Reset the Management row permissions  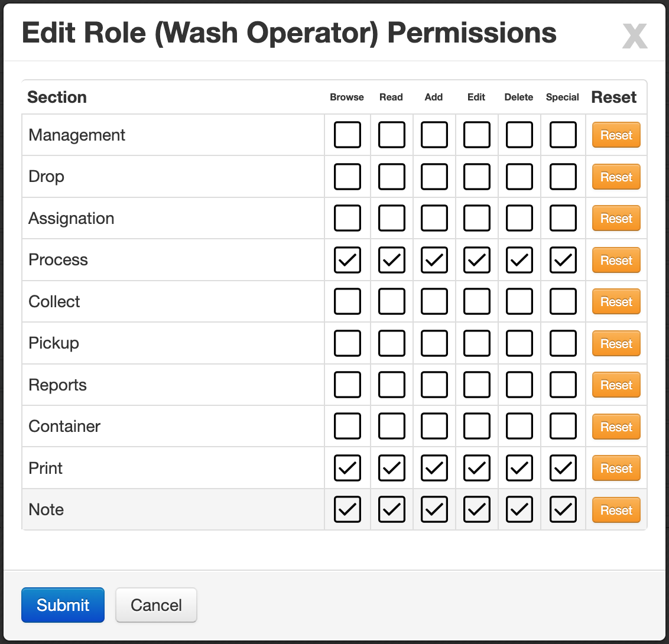tap(616, 135)
